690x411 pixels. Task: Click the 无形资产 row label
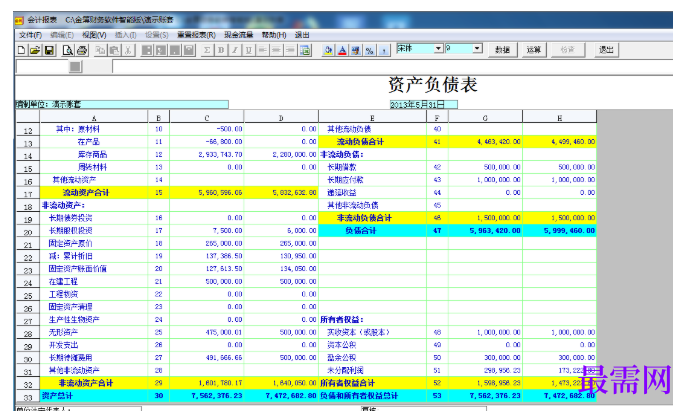63,332
